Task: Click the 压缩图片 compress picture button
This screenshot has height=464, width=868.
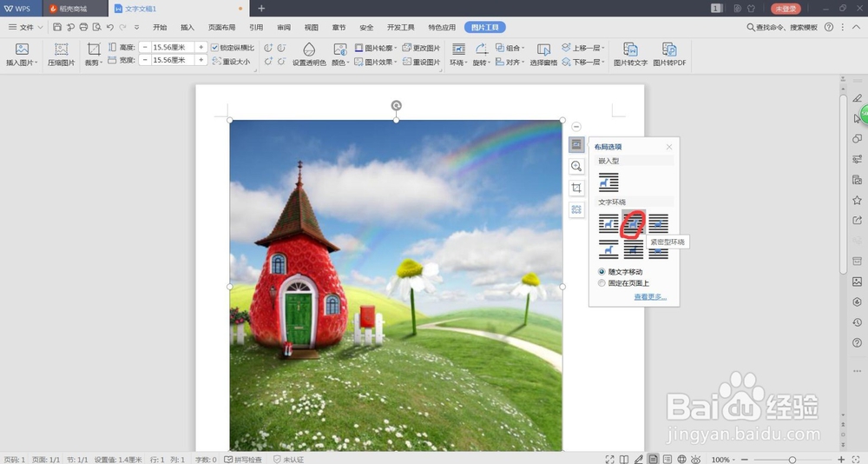Action: (61, 55)
